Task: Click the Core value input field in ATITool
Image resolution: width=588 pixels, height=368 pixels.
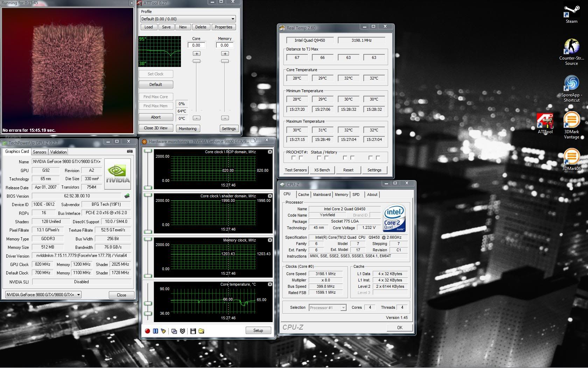Action: click(196, 45)
